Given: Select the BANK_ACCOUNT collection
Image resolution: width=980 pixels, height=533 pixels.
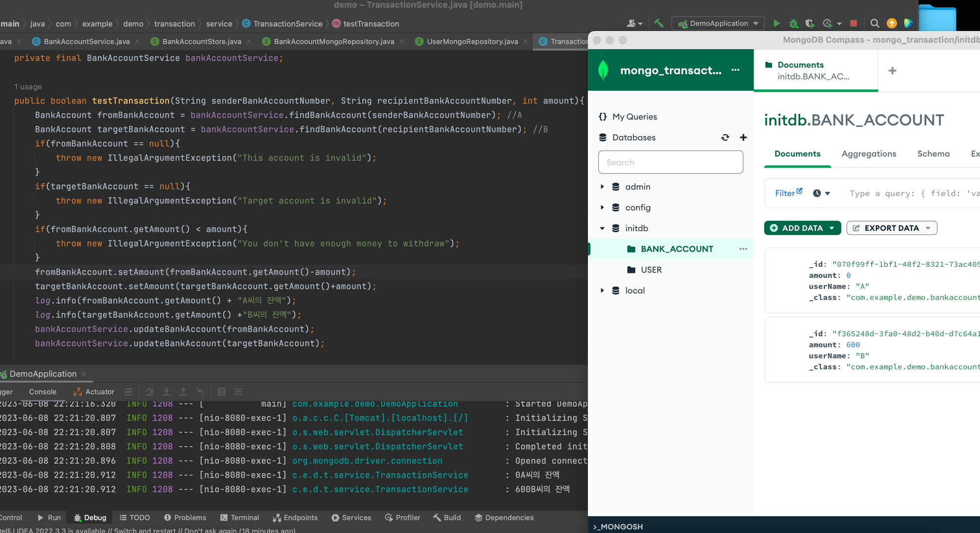Looking at the screenshot, I should click(676, 248).
